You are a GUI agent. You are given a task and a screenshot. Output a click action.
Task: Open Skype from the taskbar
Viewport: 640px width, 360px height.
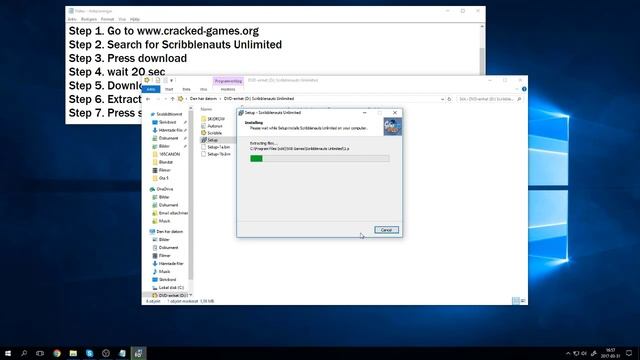89,353
